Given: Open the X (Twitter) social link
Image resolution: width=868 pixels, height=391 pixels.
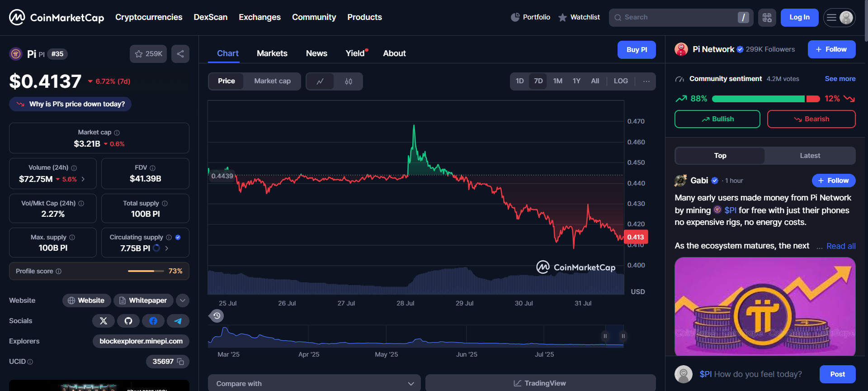Looking at the screenshot, I should [x=104, y=321].
